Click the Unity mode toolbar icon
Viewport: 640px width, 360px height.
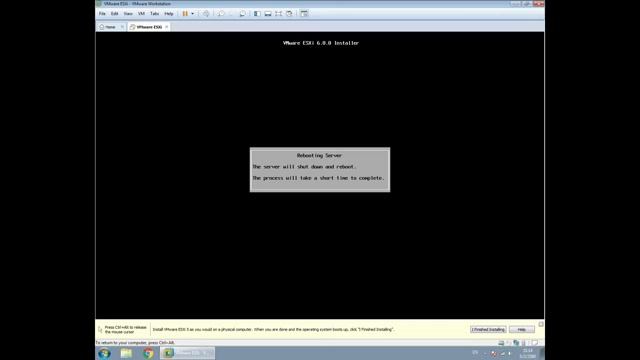coord(289,13)
